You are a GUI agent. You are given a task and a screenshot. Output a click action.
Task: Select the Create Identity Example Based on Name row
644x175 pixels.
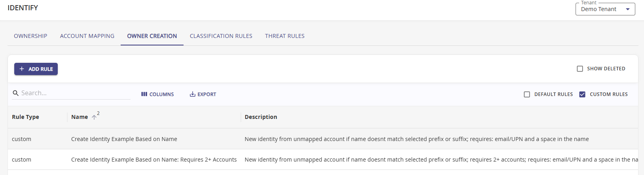pos(124,139)
